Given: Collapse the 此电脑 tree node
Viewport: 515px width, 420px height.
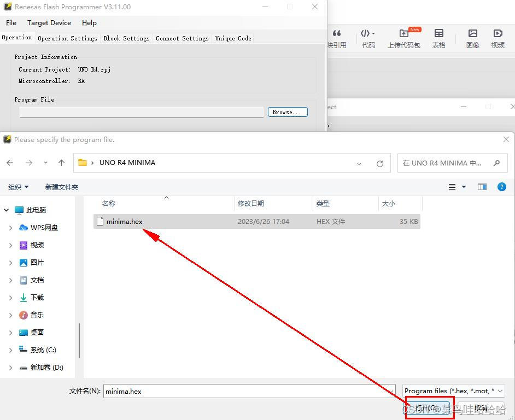Looking at the screenshot, I should coord(6,210).
